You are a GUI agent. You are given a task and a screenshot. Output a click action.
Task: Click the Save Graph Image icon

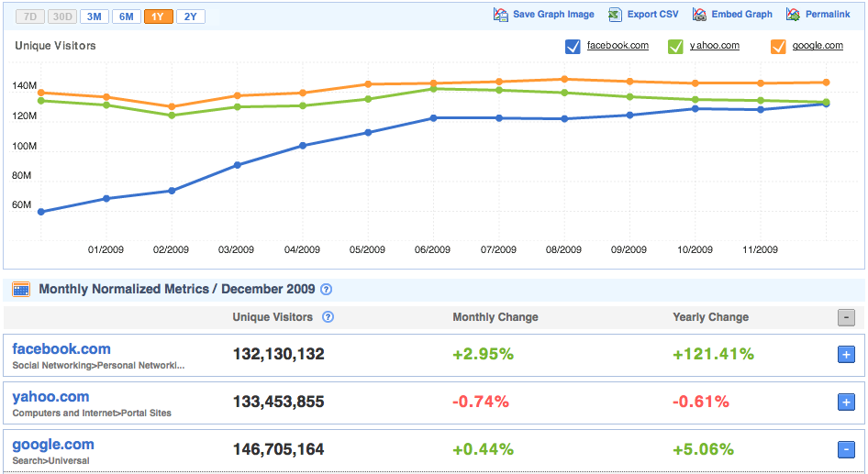500,15
